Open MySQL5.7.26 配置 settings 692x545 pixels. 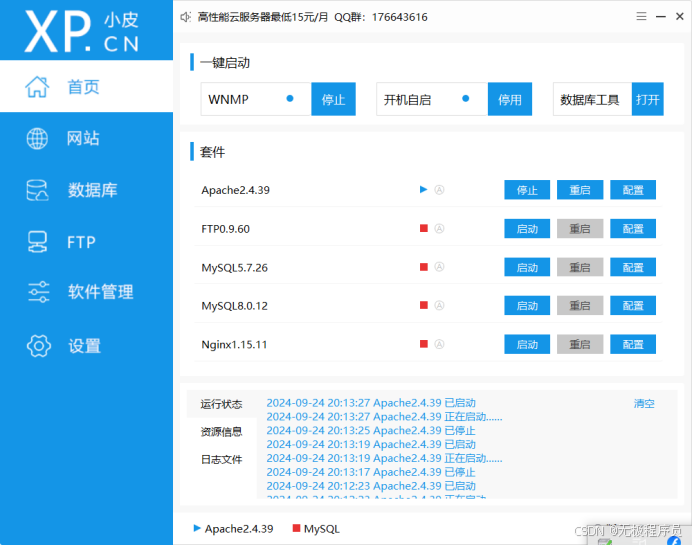click(633, 267)
